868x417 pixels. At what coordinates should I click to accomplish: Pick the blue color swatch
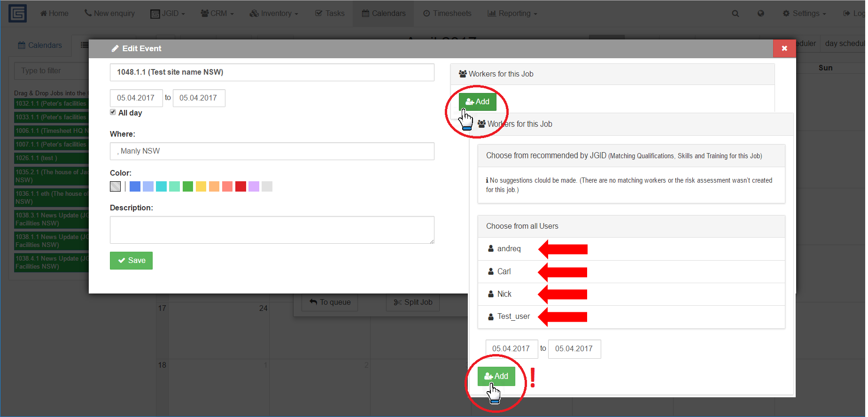coord(135,186)
